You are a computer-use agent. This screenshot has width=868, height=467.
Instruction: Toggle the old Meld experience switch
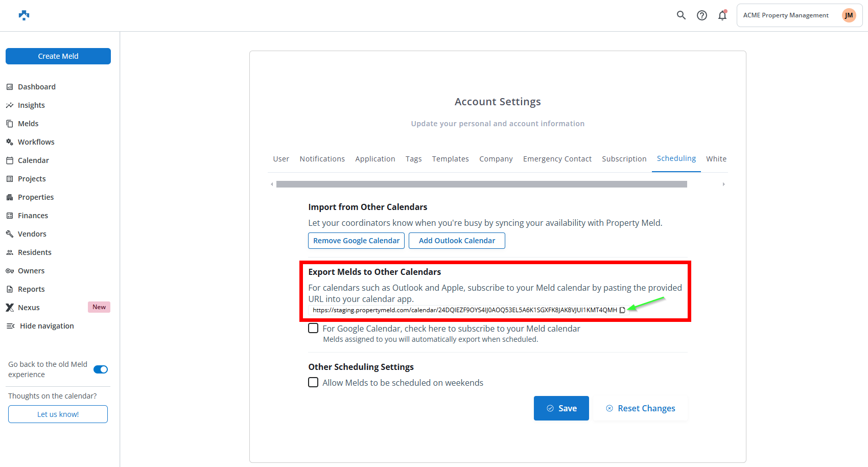[x=101, y=369]
